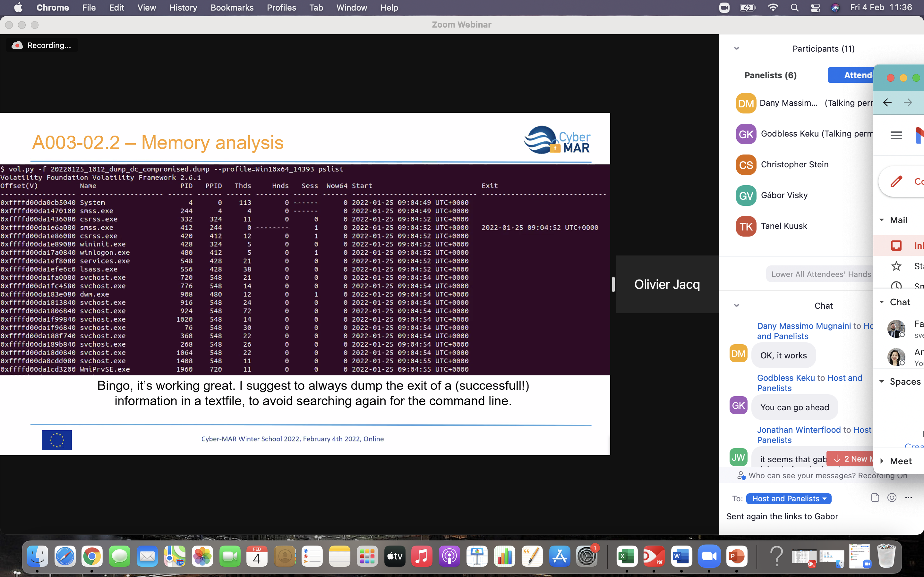The height and width of the screenshot is (577, 924).
Task: Open the Host and Panelists recipient dropdown
Action: (789, 499)
